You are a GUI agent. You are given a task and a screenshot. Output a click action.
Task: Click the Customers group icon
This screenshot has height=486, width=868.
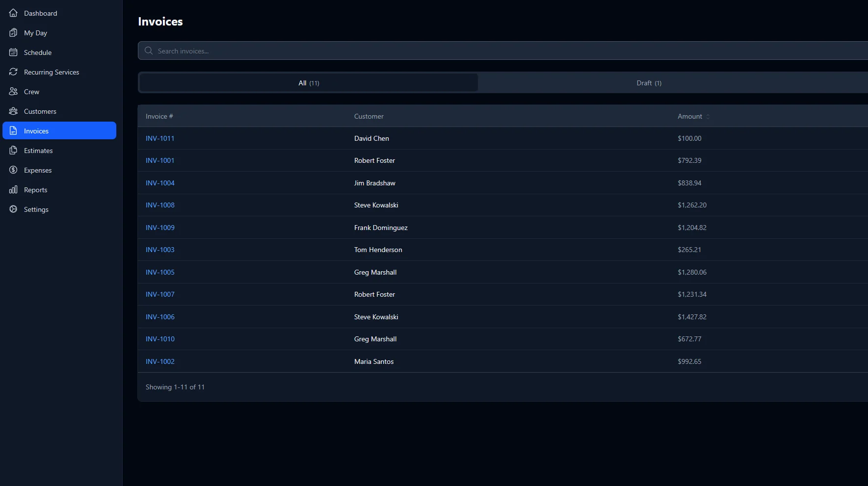13,111
